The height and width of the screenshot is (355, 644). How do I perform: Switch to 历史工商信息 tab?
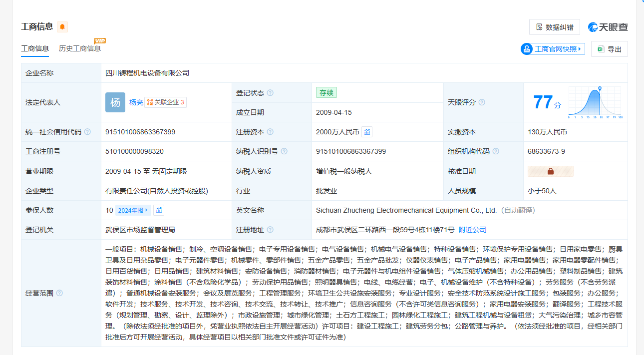click(79, 48)
